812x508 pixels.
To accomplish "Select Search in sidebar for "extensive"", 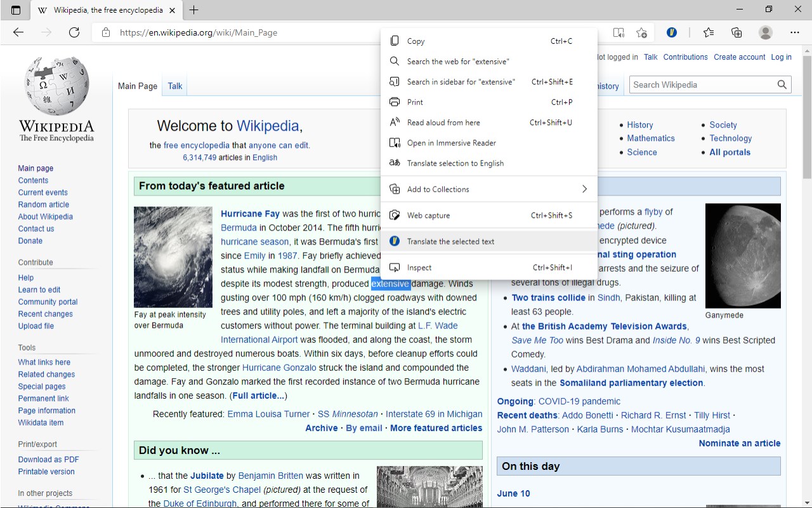I will [489, 82].
